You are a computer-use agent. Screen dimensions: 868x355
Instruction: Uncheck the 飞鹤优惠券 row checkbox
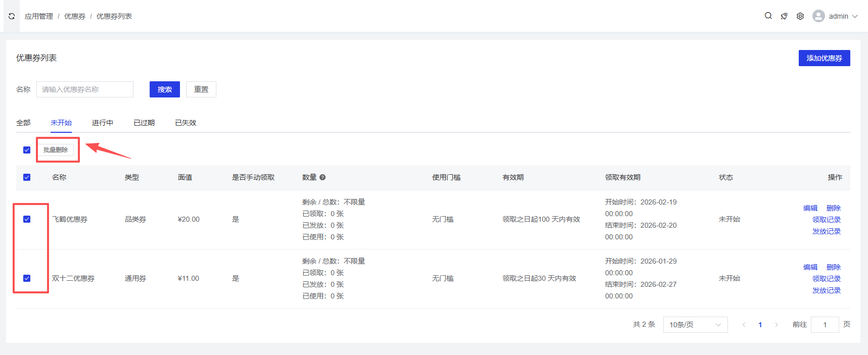coord(27,219)
